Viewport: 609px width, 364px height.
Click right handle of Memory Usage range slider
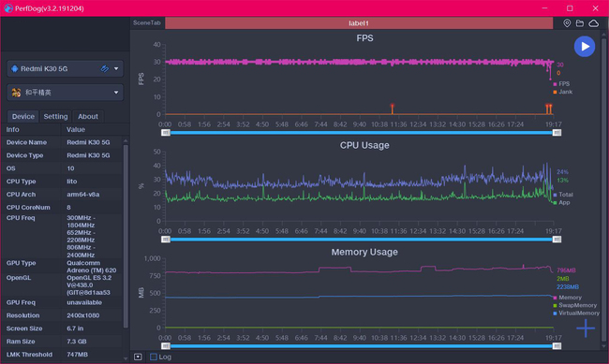pyautogui.click(x=557, y=346)
